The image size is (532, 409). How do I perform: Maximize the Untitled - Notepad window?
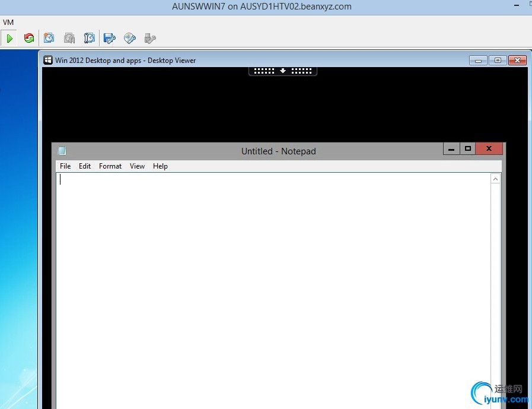[468, 149]
